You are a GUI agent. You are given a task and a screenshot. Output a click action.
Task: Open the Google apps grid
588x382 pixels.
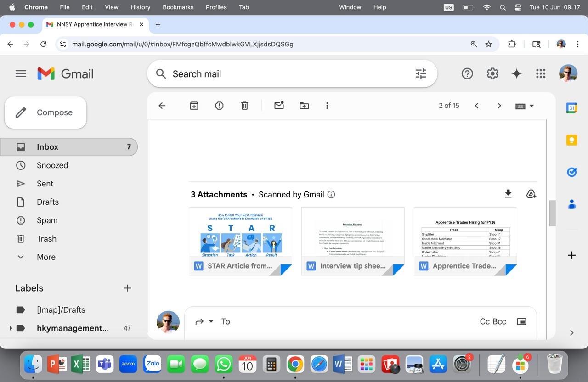tap(541, 73)
